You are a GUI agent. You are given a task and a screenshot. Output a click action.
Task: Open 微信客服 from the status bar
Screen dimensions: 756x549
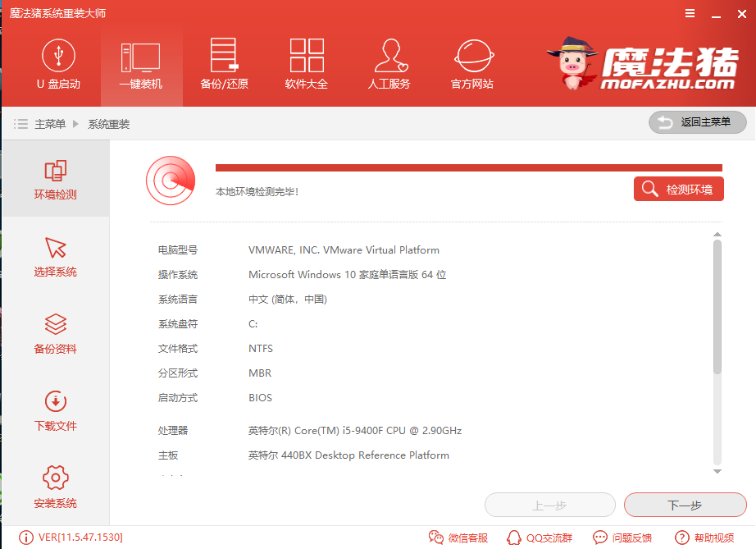(x=458, y=538)
